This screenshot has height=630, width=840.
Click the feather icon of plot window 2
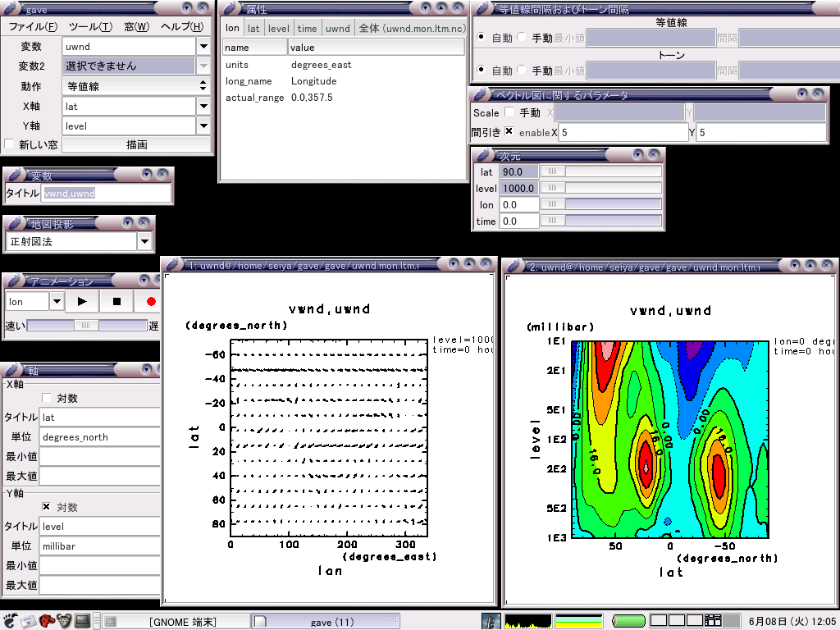515,266
